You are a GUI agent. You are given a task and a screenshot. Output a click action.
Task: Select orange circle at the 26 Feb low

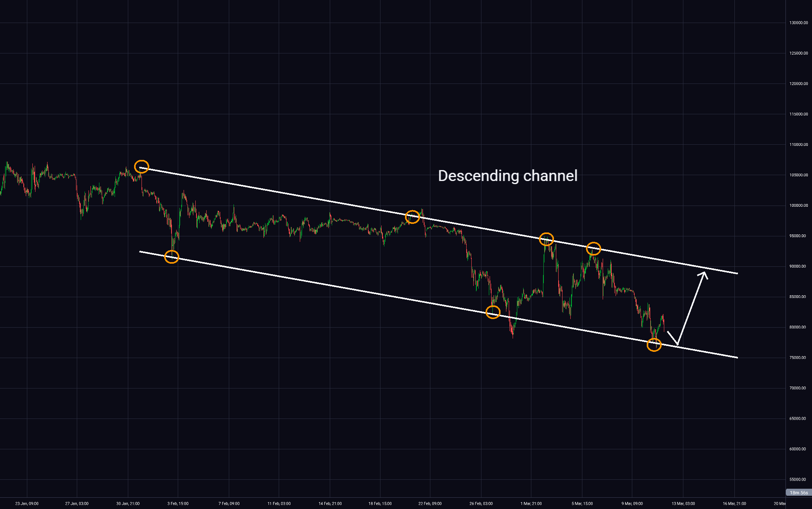[493, 312]
